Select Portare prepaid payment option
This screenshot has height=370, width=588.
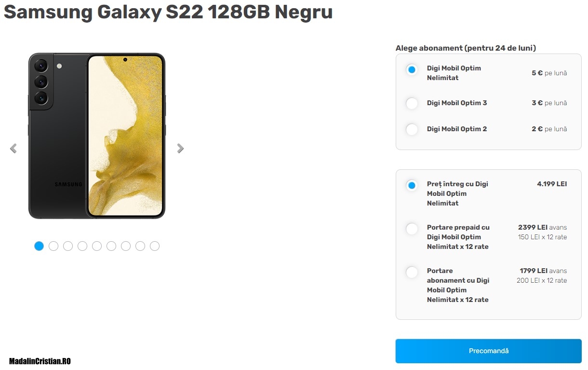412,229
